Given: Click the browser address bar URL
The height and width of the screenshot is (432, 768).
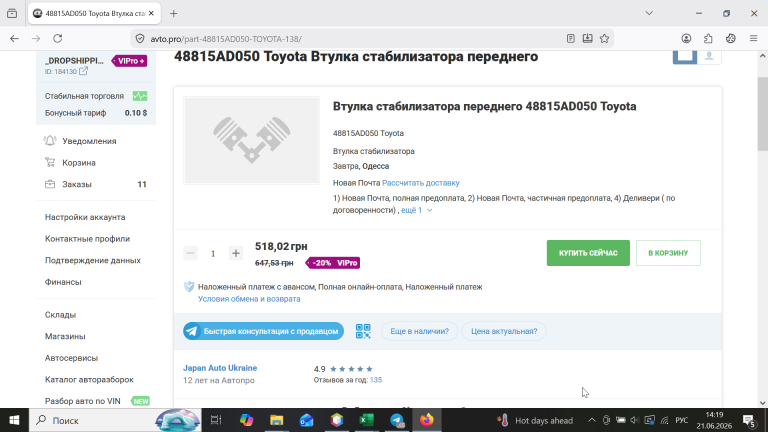Looking at the screenshot, I should click(x=226, y=39).
